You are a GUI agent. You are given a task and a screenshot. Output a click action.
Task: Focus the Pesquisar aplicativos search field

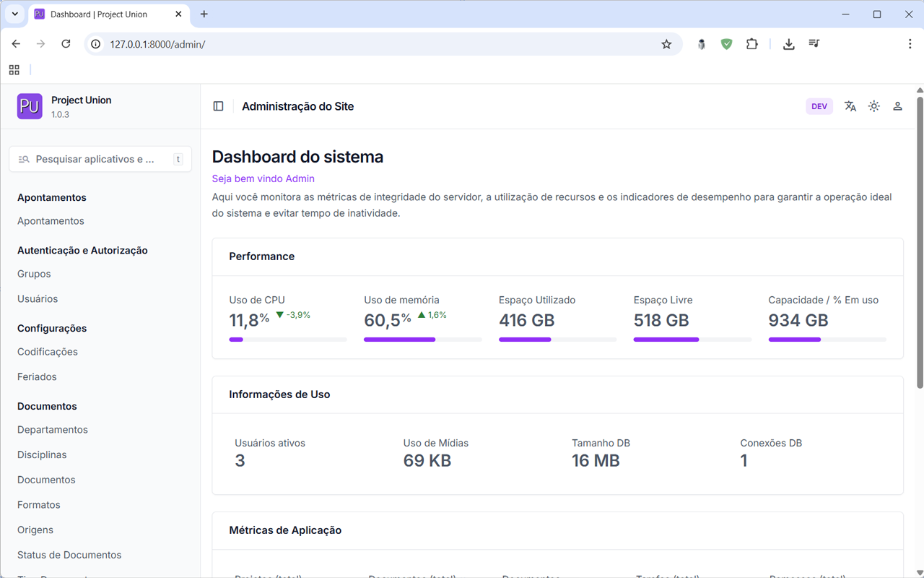pyautogui.click(x=94, y=159)
